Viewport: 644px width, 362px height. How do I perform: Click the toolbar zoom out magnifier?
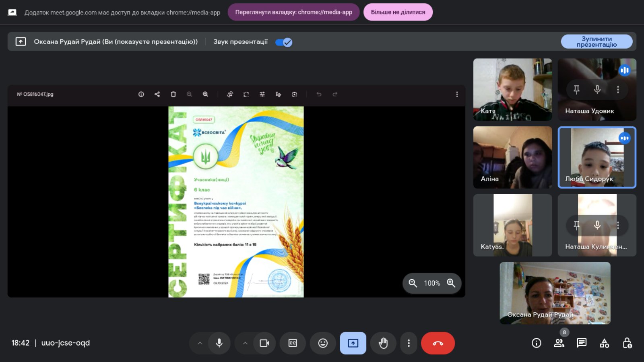pyautogui.click(x=189, y=94)
